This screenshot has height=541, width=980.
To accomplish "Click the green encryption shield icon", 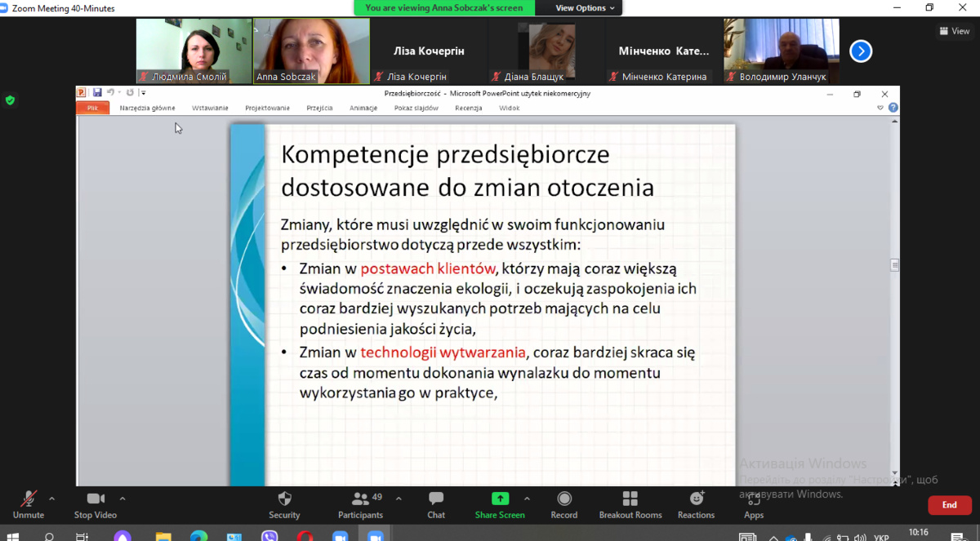I will click(10, 100).
